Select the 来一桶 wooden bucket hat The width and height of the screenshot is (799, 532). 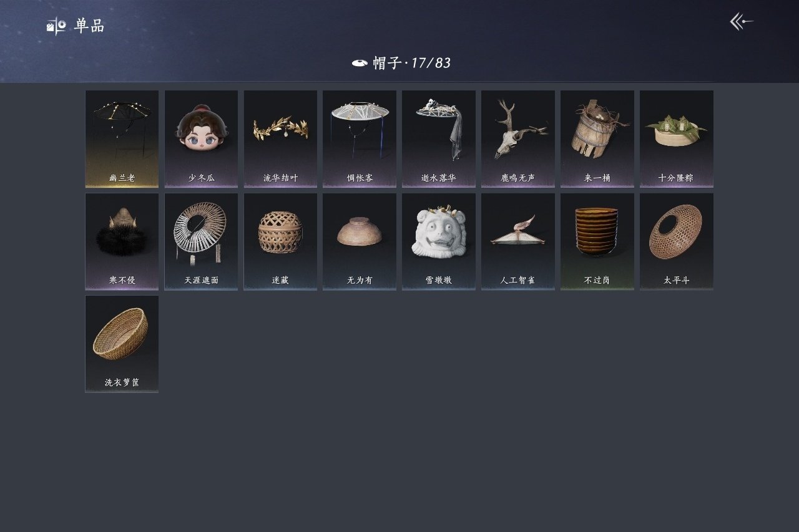click(597, 139)
